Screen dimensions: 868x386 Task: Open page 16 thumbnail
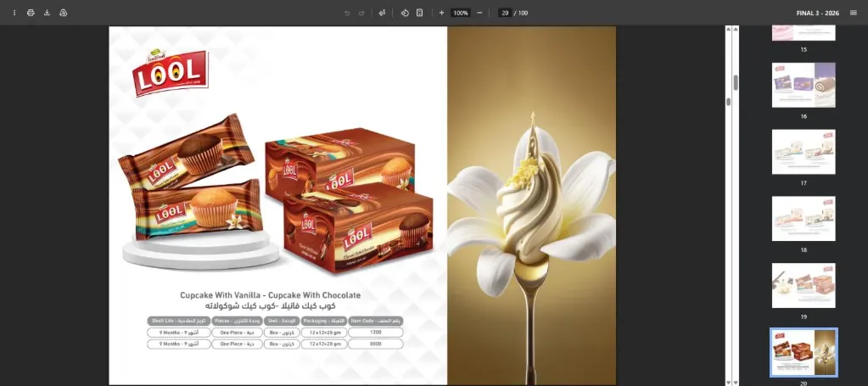pos(804,85)
